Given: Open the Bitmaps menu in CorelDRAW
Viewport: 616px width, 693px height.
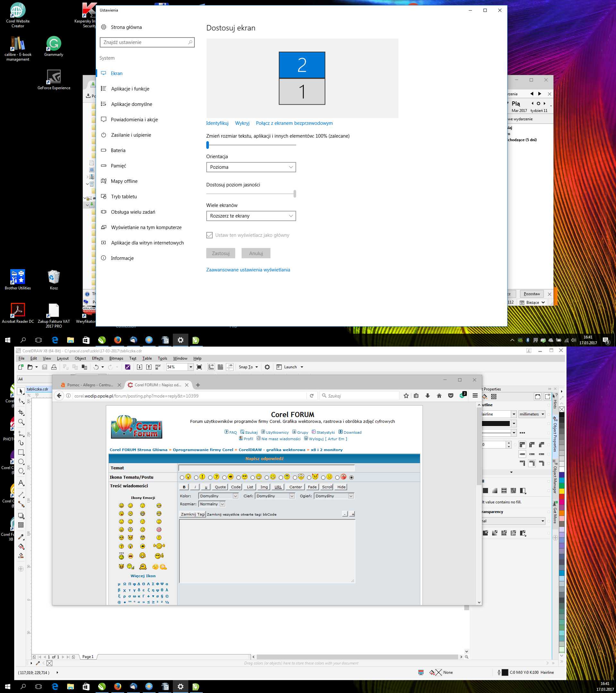Looking at the screenshot, I should (x=116, y=358).
